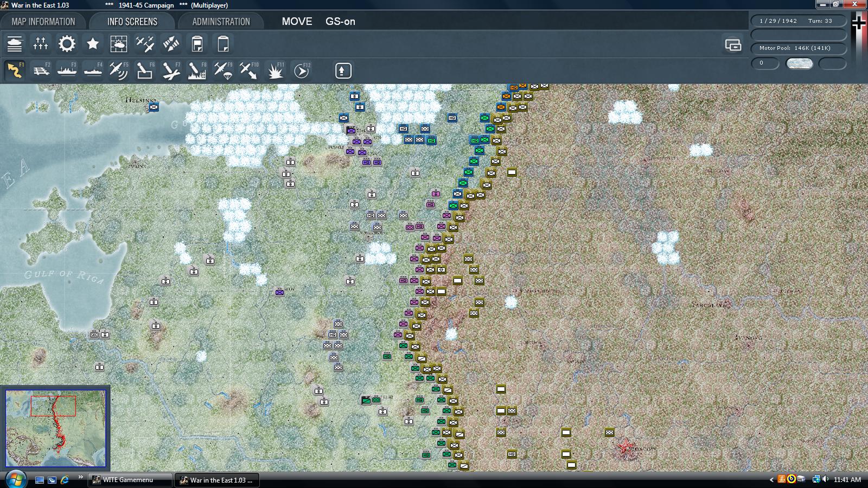The image size is (868, 488).
Task: Choose the F9 airborne drop mode icon
Action: [223, 70]
